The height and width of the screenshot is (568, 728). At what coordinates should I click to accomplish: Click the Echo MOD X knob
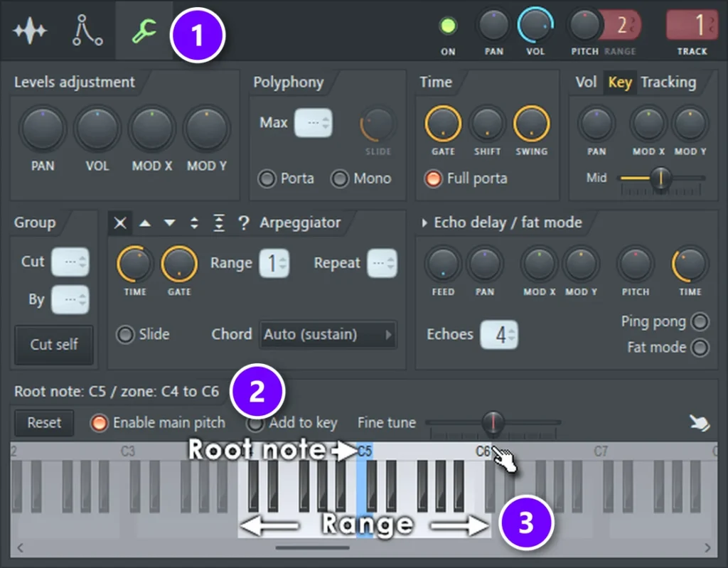coord(539,264)
